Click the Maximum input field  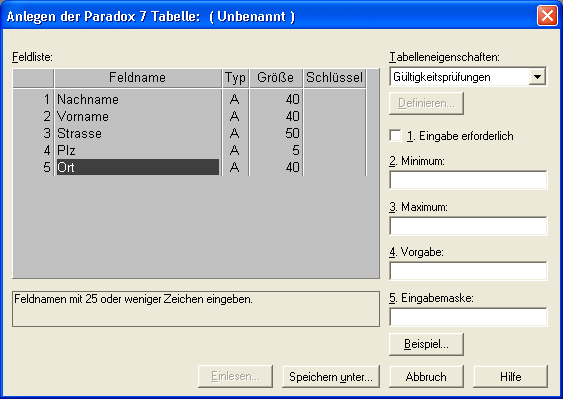[468, 226]
